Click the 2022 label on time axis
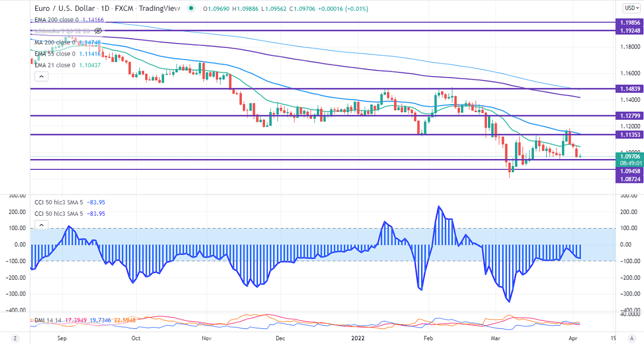644x344 pixels. 357,338
